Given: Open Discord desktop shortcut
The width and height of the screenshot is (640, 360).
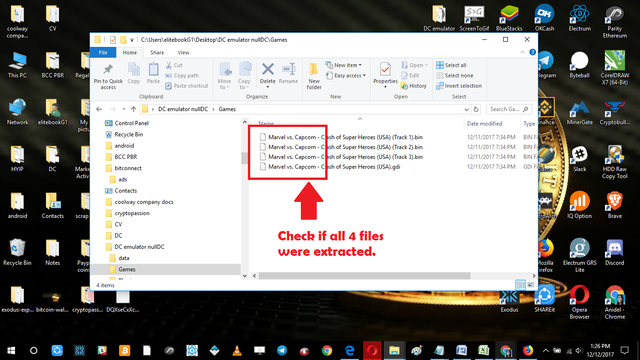Looking at the screenshot, I should pyautogui.click(x=615, y=252).
